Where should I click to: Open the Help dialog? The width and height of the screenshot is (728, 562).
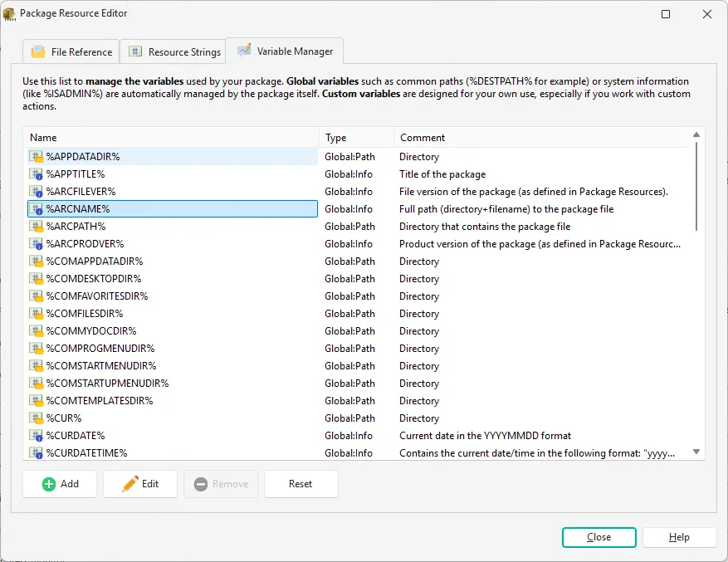(x=679, y=537)
